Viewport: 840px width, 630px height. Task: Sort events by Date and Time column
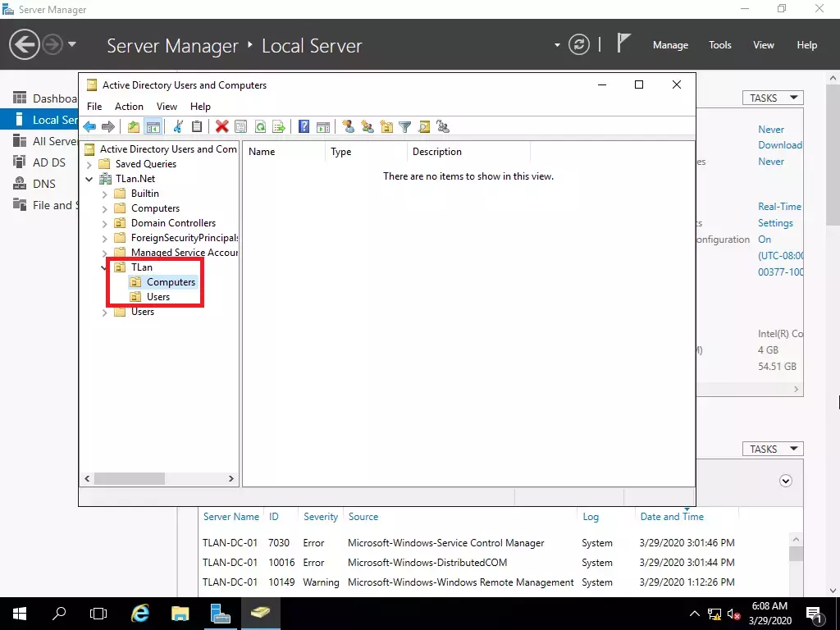[x=672, y=517]
